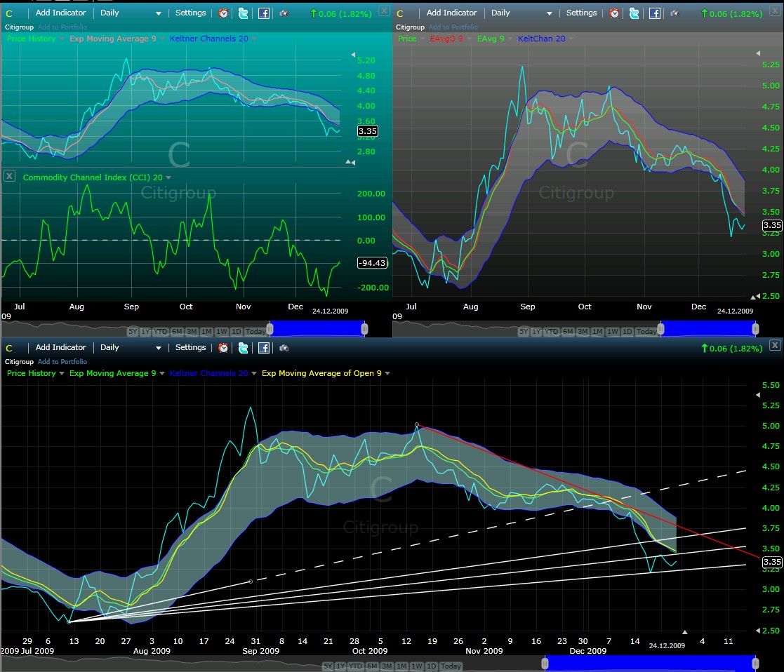The width and height of the screenshot is (784, 672).
Task: Expand Keltner Channels 20 menu in bottom chart
Action: coord(254,374)
